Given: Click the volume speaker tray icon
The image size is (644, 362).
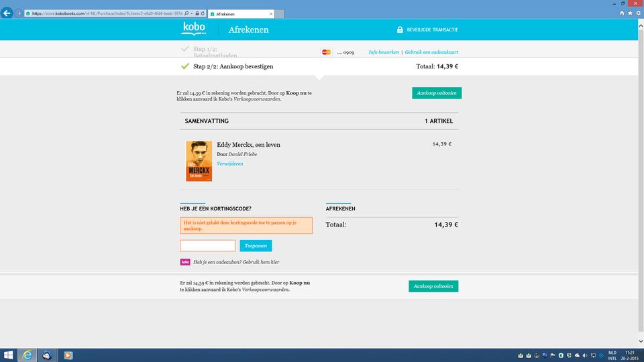Looking at the screenshot, I should (x=585, y=355).
